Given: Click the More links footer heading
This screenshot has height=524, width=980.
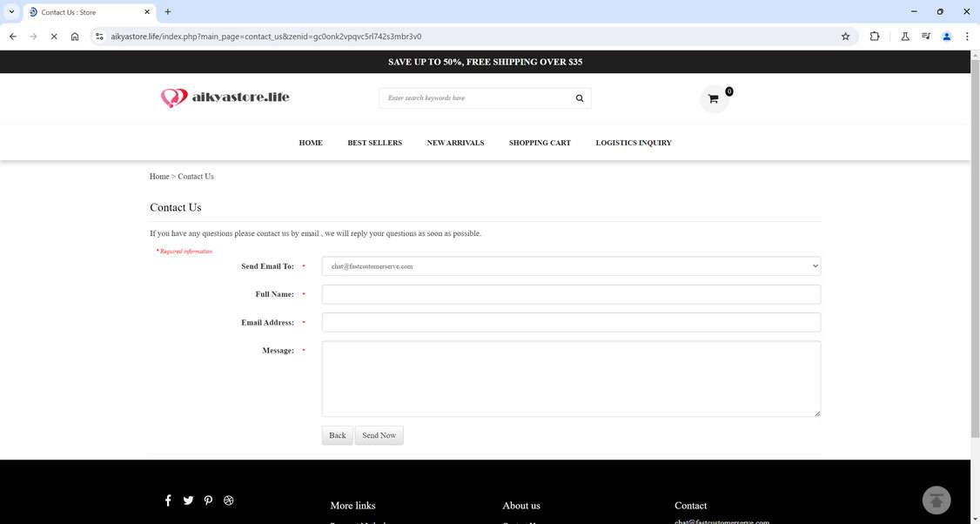Looking at the screenshot, I should click(352, 505).
